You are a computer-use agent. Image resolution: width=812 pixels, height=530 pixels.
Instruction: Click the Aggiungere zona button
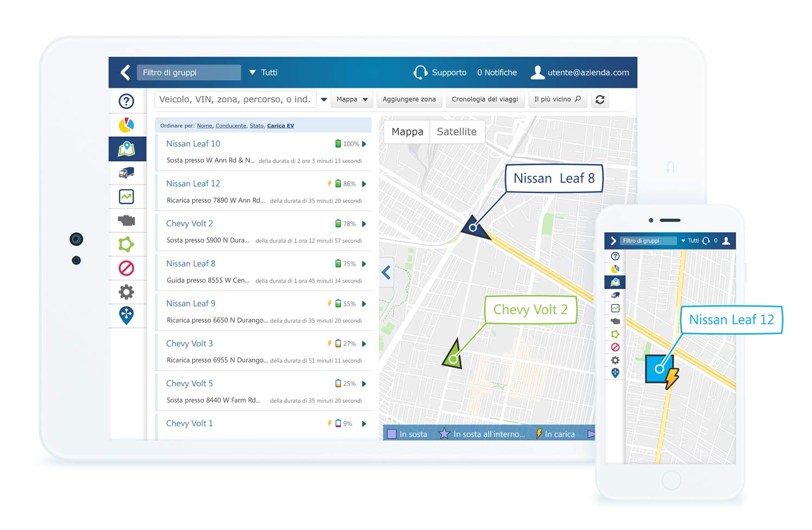[x=409, y=99]
